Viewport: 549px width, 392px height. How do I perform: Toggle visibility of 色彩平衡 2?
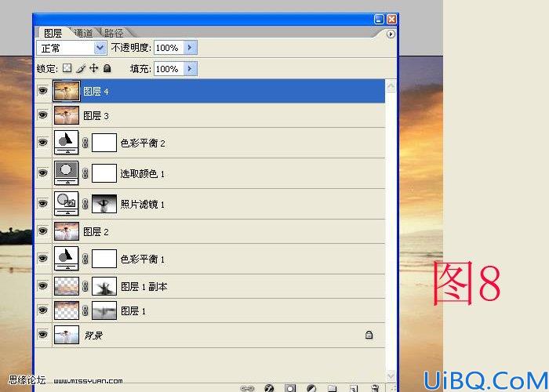click(42, 143)
